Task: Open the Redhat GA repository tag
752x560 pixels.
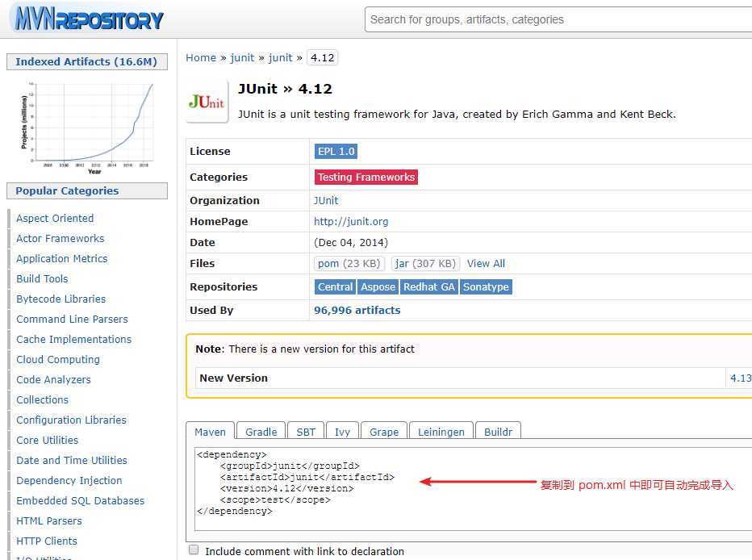Action: [428, 286]
